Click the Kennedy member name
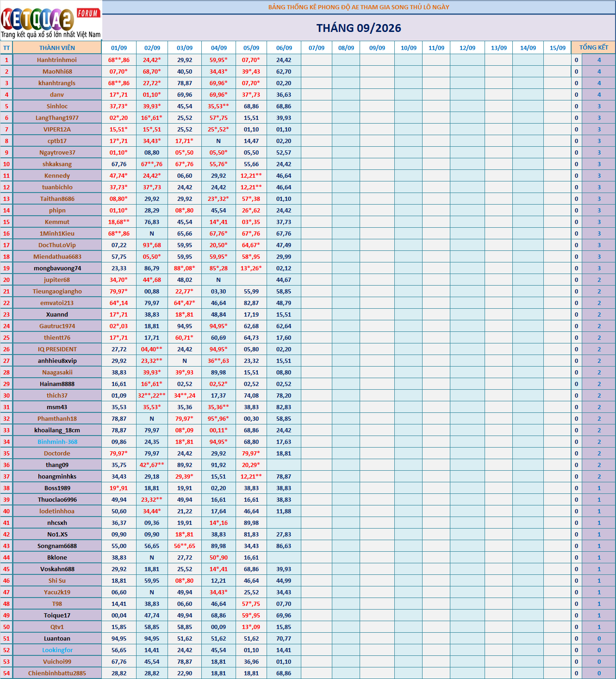This screenshot has width=616, height=679. pyautogui.click(x=57, y=175)
